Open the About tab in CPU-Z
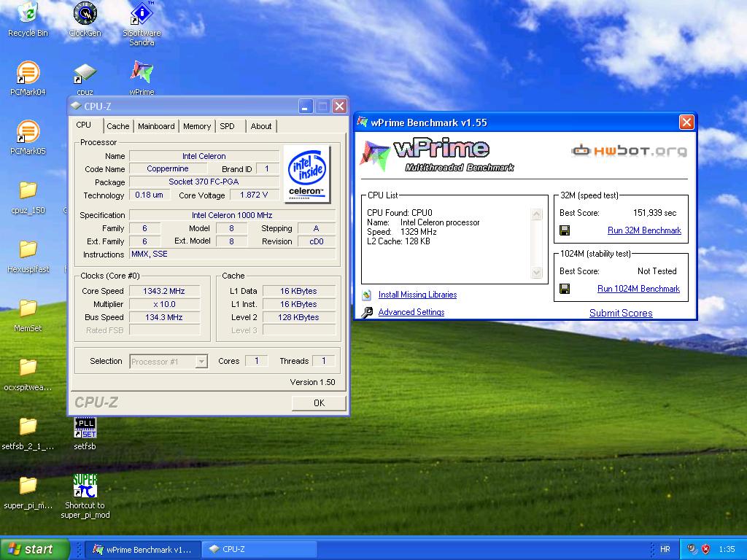This screenshot has height=560, width=747. click(261, 126)
